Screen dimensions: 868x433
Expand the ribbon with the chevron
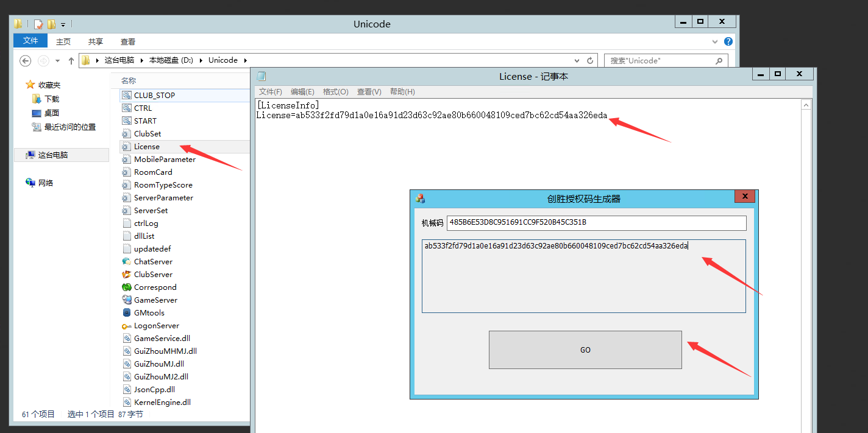pos(716,41)
